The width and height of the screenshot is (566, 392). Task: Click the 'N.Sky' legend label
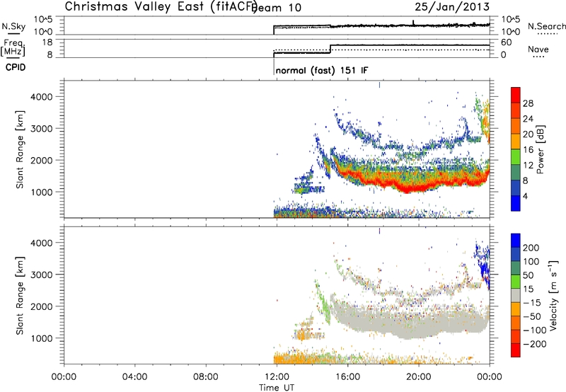[13, 26]
